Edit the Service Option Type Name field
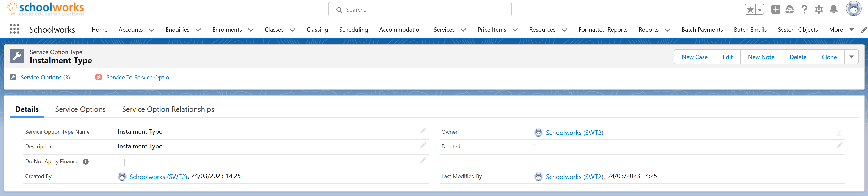868x196 pixels. coord(423,131)
